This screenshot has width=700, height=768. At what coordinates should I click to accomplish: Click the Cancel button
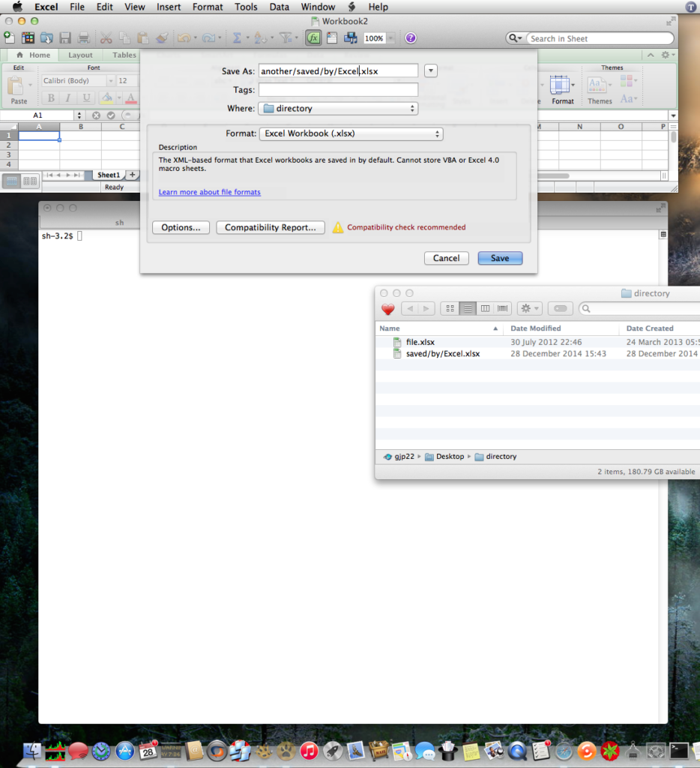tap(446, 258)
